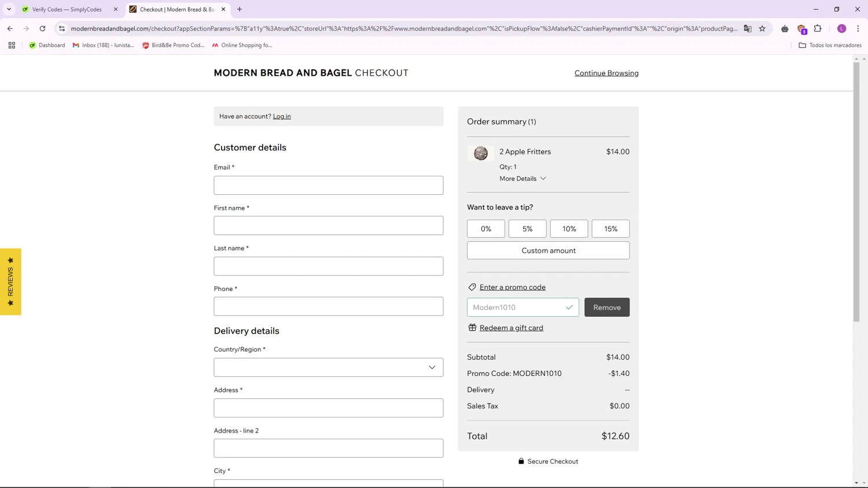Bookmark this page with star icon

click(x=762, y=28)
